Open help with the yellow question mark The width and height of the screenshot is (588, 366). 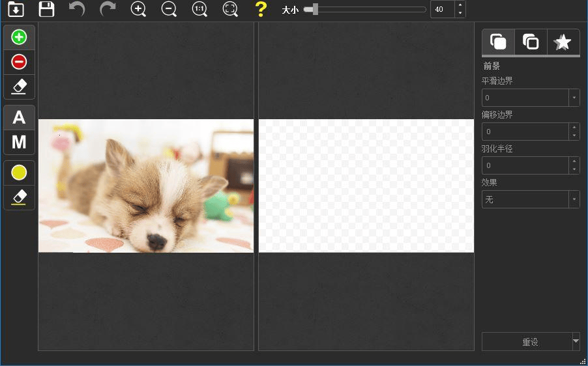(261, 9)
